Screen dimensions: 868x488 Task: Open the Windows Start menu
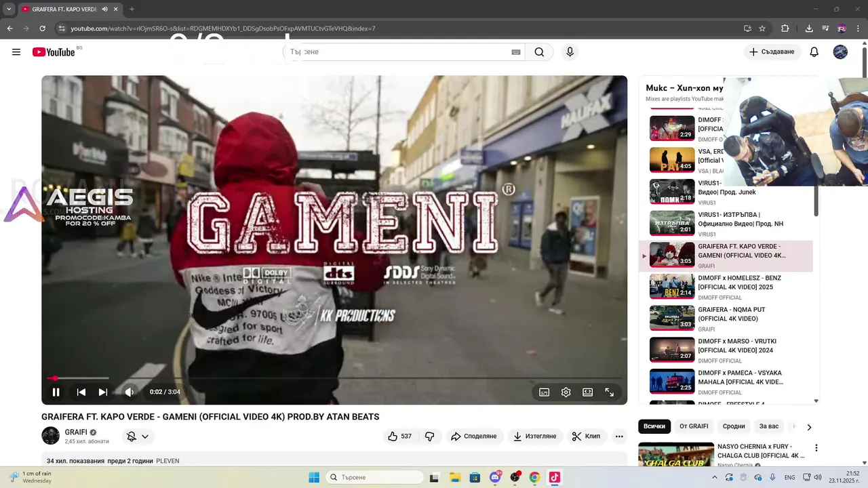coord(314,477)
